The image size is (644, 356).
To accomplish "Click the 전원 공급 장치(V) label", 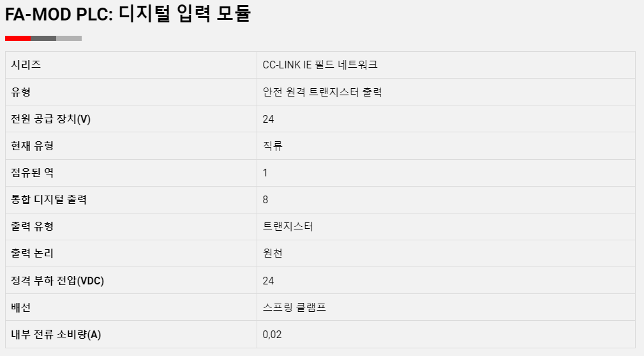I will point(50,119).
